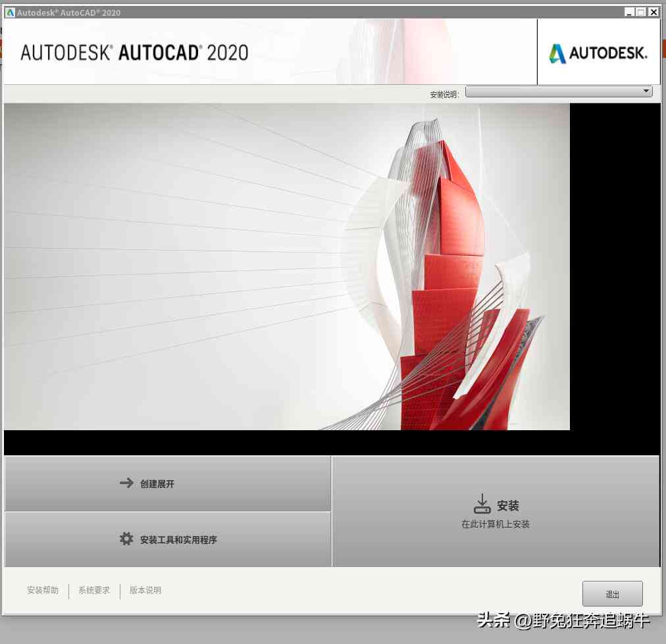
Task: Click the Autodesk logo at top right
Action: (x=598, y=53)
